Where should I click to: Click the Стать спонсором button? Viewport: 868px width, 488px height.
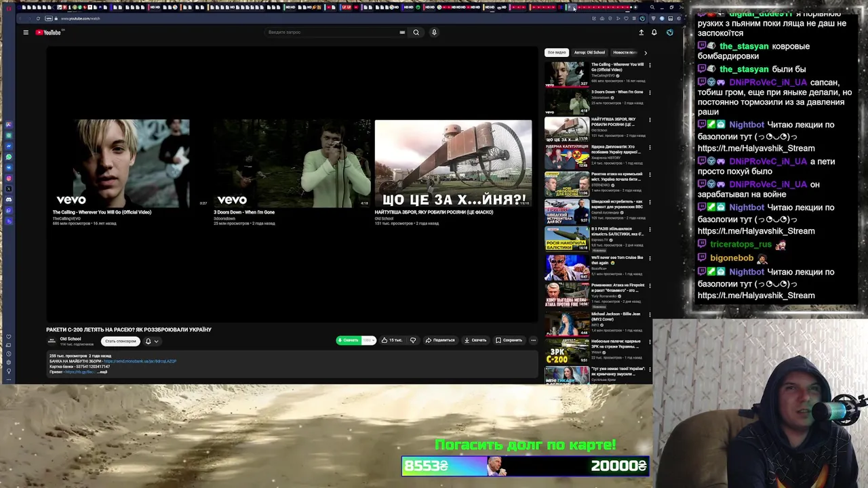(x=120, y=341)
